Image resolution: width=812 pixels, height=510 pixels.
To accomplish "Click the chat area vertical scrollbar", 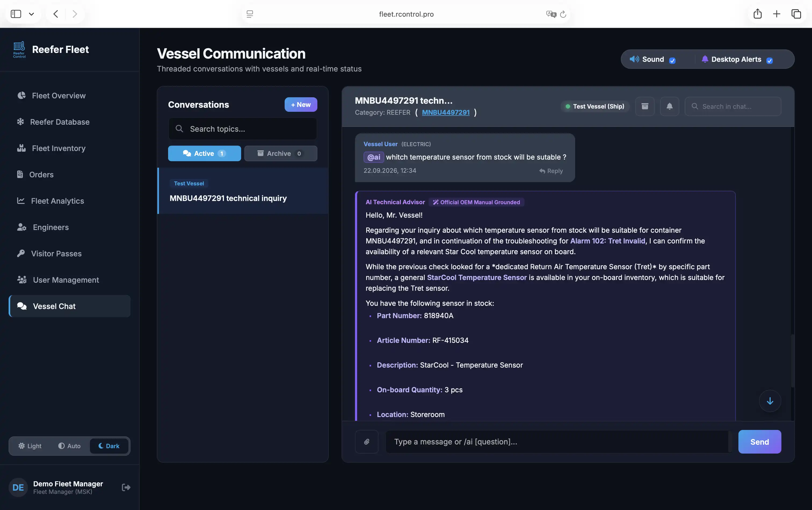I will pos(792,360).
